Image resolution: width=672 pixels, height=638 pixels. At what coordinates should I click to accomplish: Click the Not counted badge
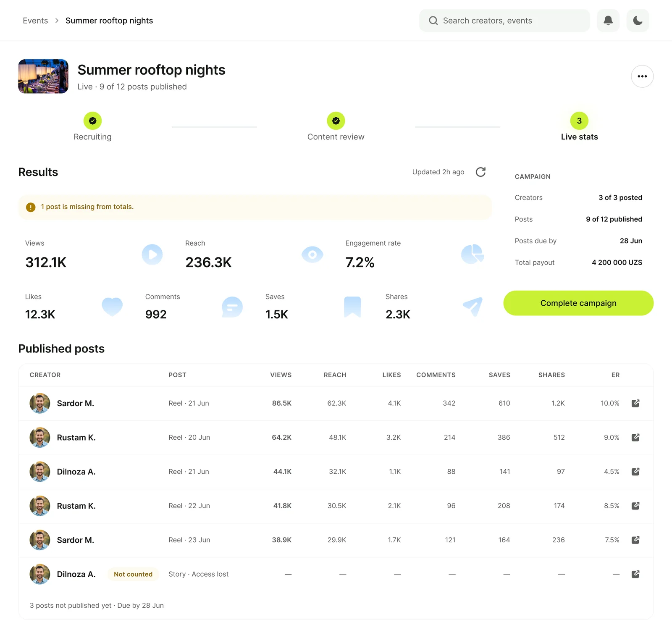pos(133,574)
